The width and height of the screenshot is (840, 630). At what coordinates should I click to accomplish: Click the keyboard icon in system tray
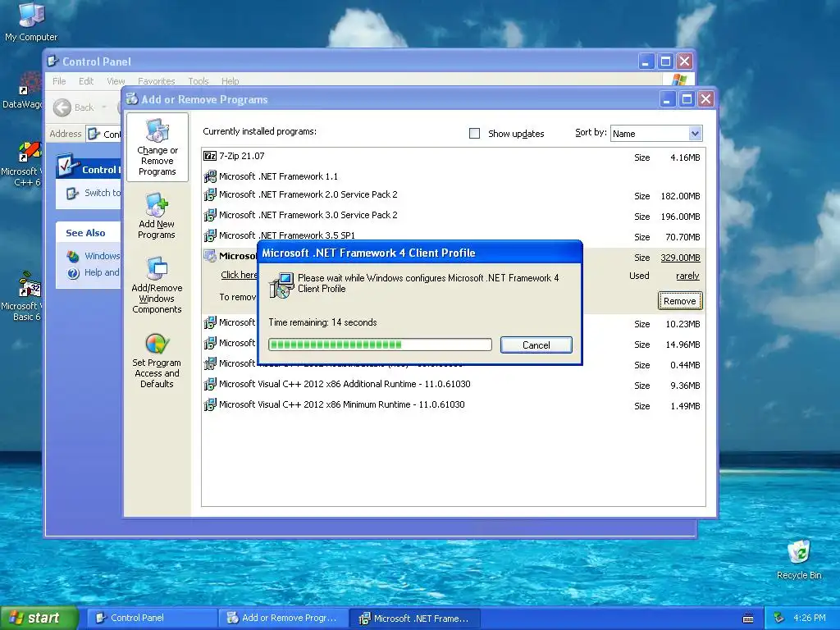[748, 619]
